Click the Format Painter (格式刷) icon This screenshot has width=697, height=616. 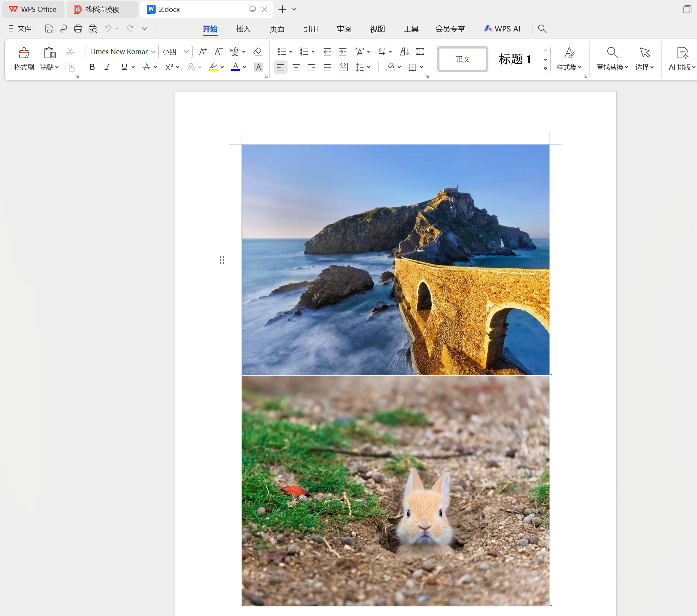pyautogui.click(x=24, y=58)
